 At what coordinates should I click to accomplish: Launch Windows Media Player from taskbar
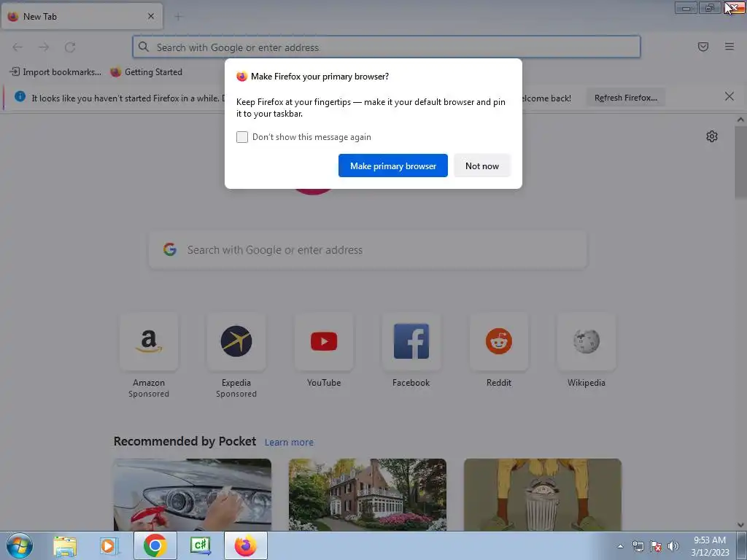[x=108, y=546]
